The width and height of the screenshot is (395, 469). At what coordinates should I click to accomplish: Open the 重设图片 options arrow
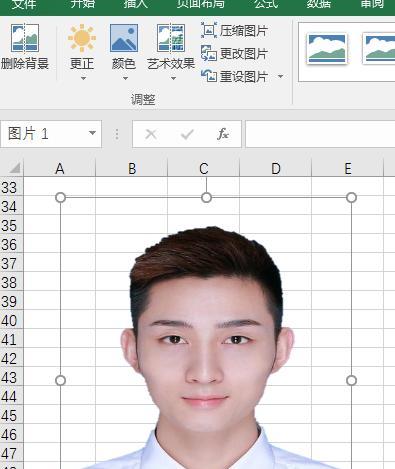click(281, 77)
